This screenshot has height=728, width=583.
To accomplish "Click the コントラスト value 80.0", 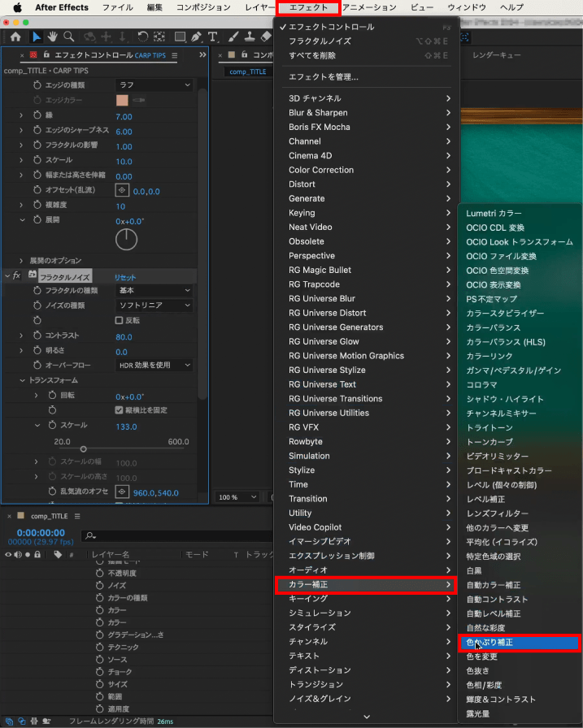I will tap(124, 336).
